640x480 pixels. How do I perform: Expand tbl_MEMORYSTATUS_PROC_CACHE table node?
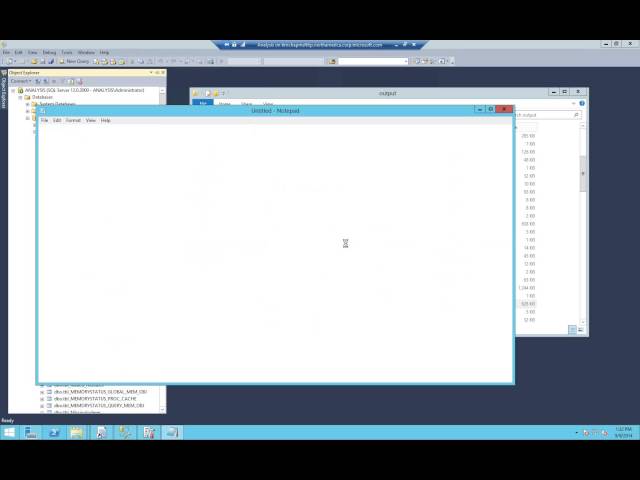coord(42,399)
